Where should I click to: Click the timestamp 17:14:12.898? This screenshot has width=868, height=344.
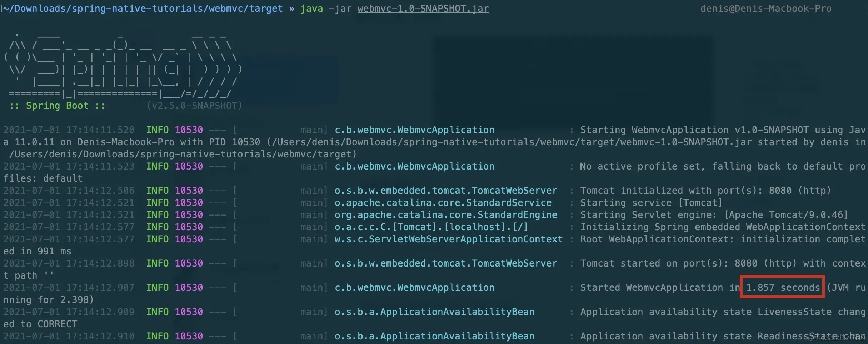point(100,263)
